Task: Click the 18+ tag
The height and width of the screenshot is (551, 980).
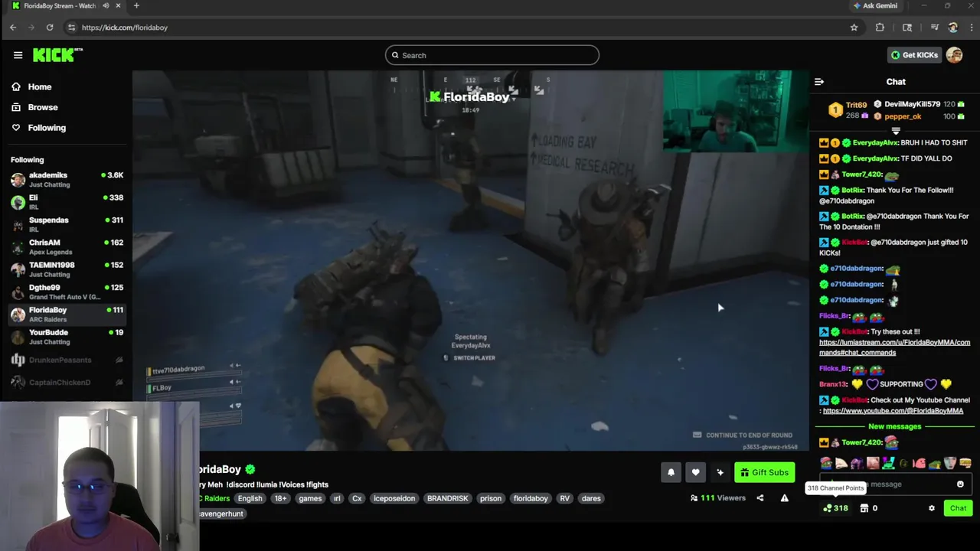Action: click(280, 498)
